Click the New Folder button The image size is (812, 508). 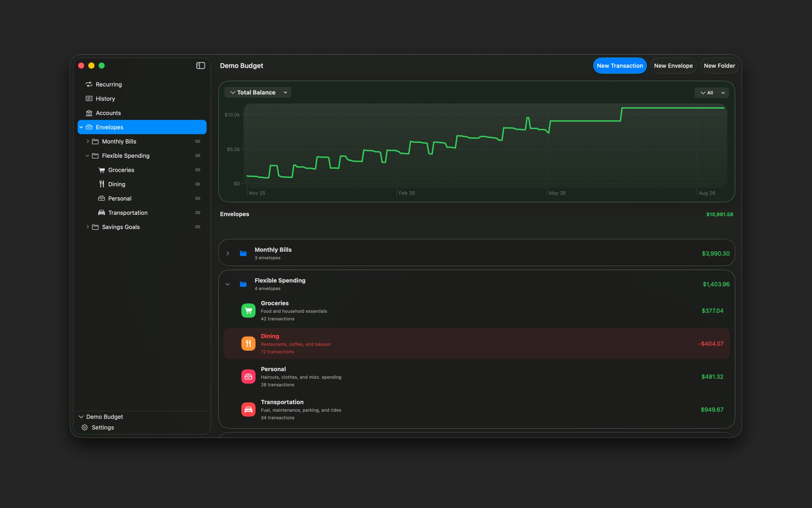click(x=719, y=65)
